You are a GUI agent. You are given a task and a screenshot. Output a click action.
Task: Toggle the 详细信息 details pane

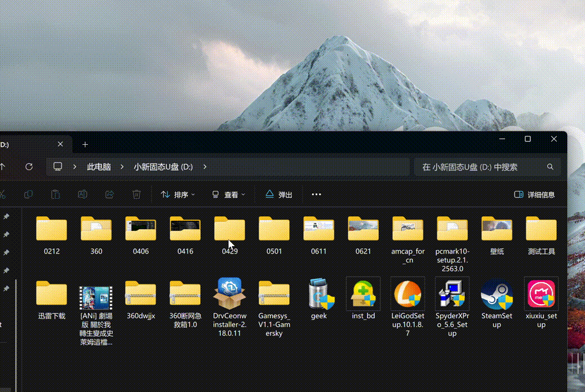(x=534, y=194)
